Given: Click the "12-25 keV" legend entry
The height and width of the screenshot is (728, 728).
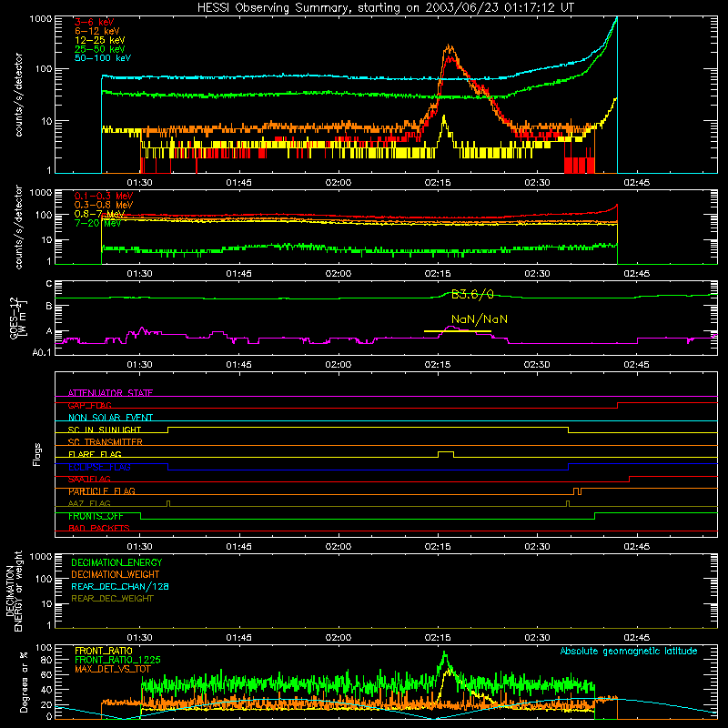Looking at the screenshot, I should pos(99,40).
